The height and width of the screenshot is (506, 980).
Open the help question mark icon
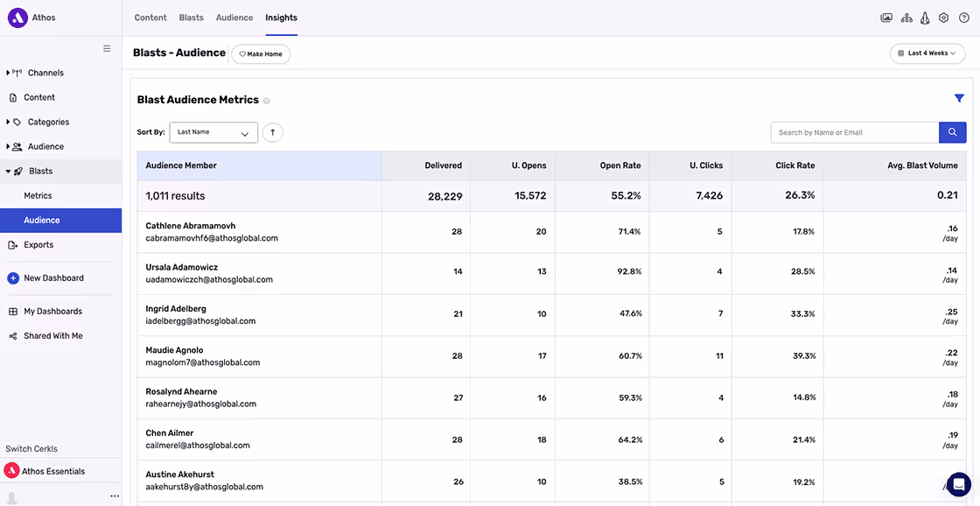[x=964, y=18]
